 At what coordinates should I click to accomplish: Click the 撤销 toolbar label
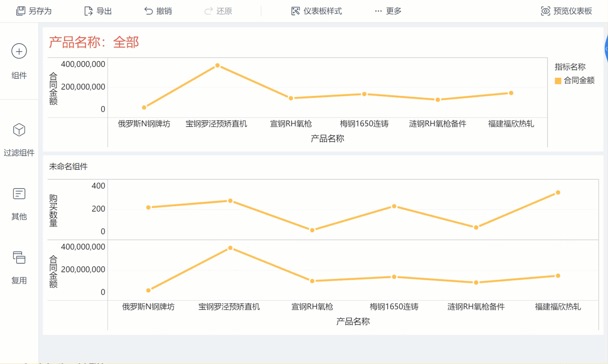[164, 11]
